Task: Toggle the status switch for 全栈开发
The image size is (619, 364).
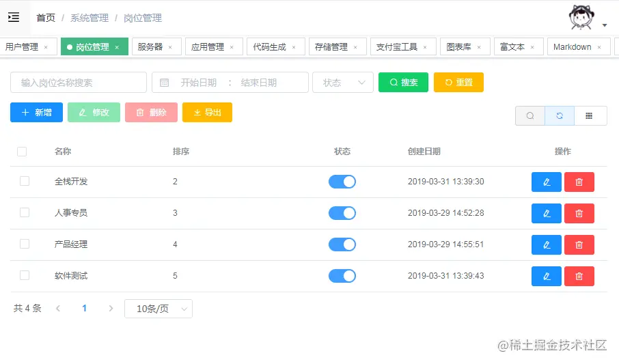Action: pos(342,182)
